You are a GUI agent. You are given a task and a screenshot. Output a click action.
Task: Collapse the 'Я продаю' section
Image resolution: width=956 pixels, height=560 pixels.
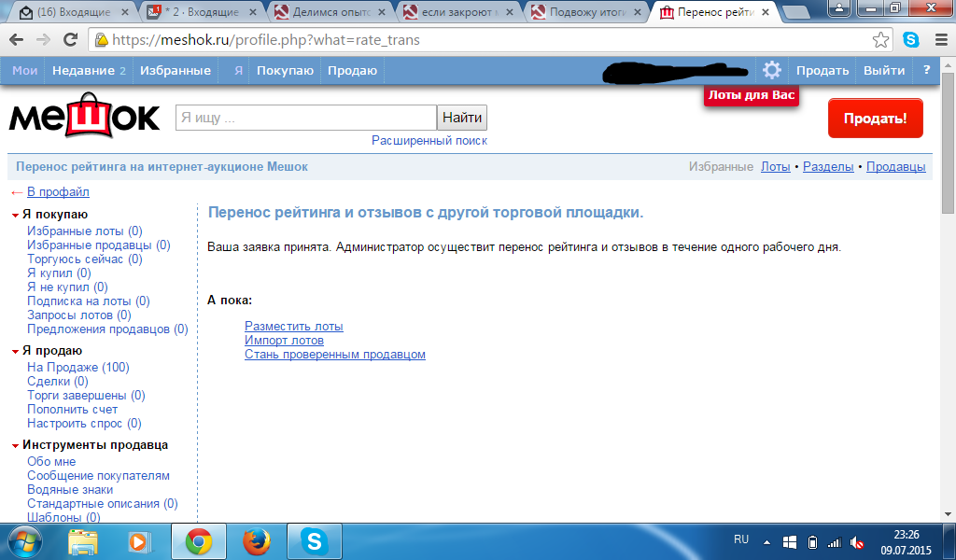pyautogui.click(x=15, y=352)
